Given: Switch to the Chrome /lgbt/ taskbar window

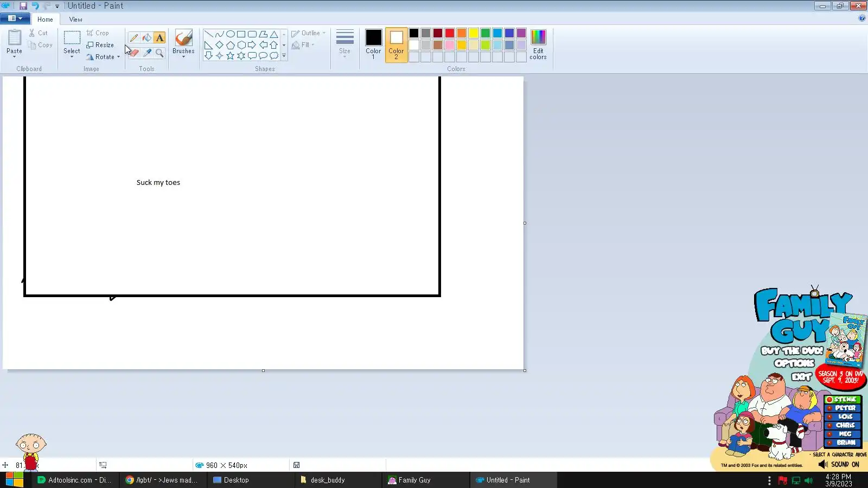Looking at the screenshot, I should point(163,480).
